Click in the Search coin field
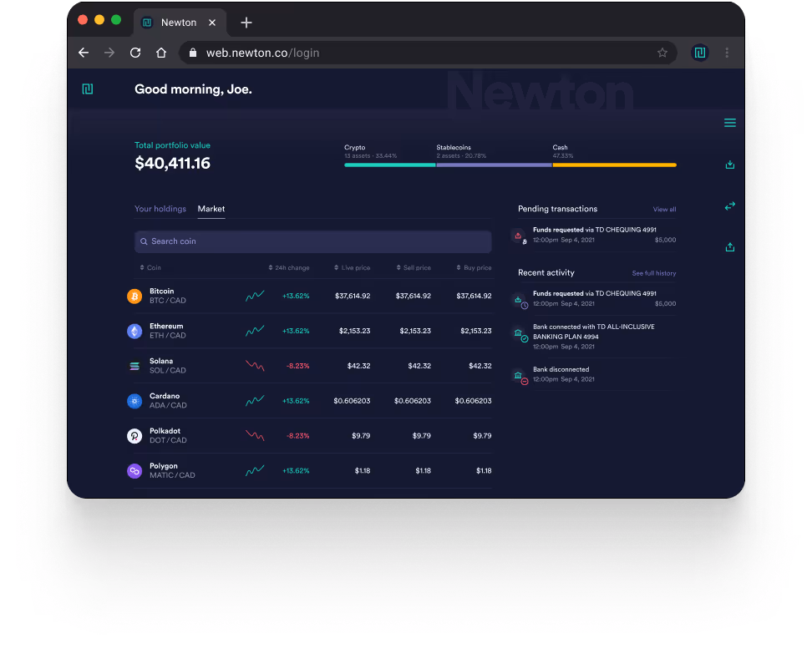 (312, 241)
